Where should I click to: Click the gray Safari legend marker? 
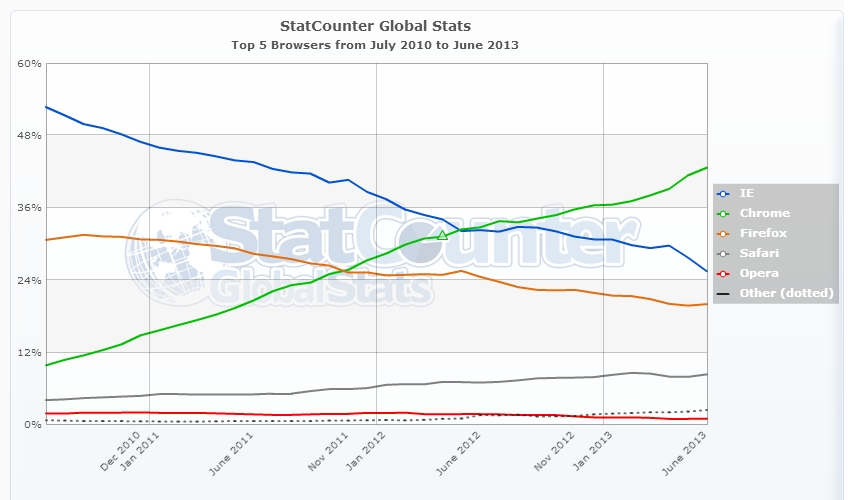(x=723, y=253)
